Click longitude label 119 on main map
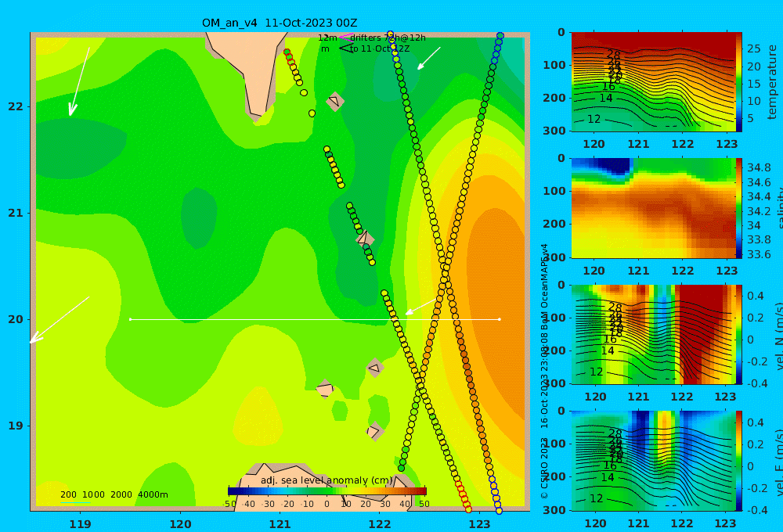Screen dimensions: 783x532 click(x=80, y=524)
